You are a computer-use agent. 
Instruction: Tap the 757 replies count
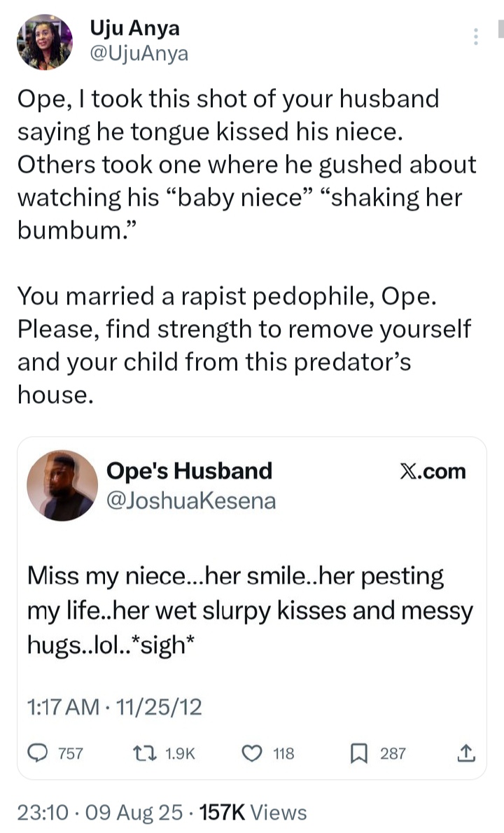pyautogui.click(x=70, y=753)
